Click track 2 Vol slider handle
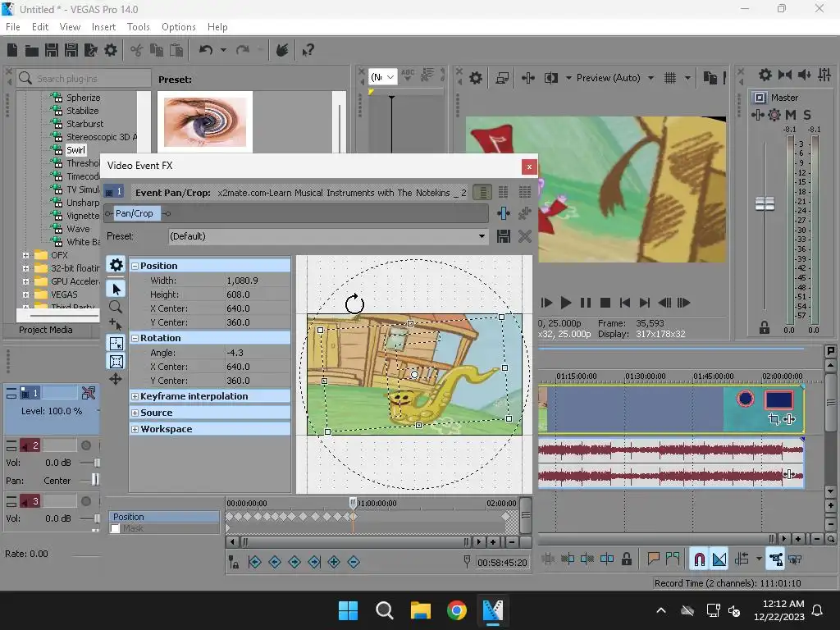 97,463
